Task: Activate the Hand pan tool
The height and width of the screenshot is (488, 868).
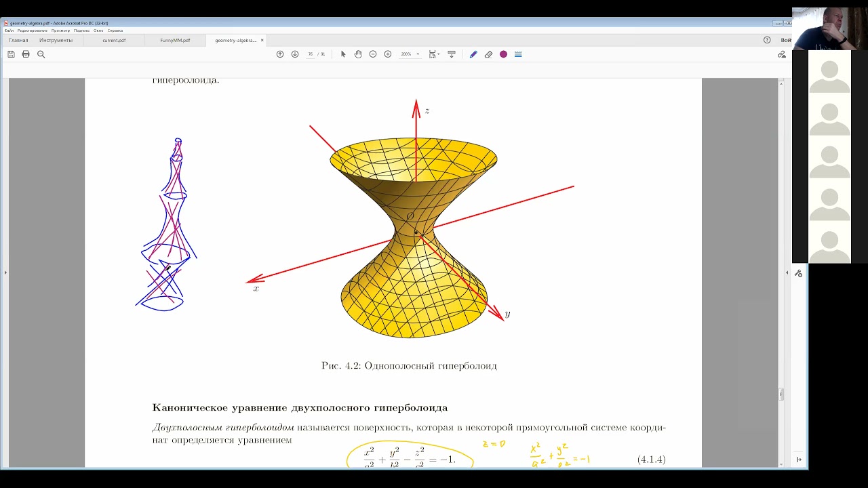Action: (358, 54)
